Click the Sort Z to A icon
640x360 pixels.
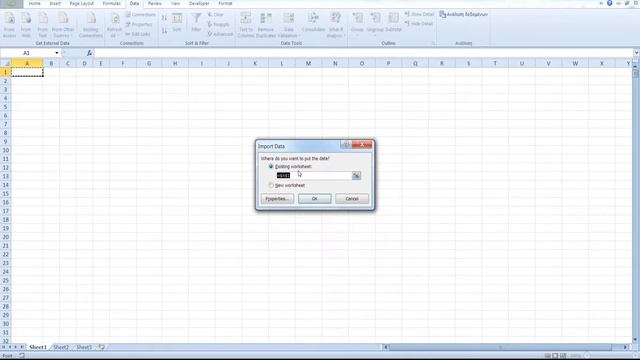click(x=164, y=31)
